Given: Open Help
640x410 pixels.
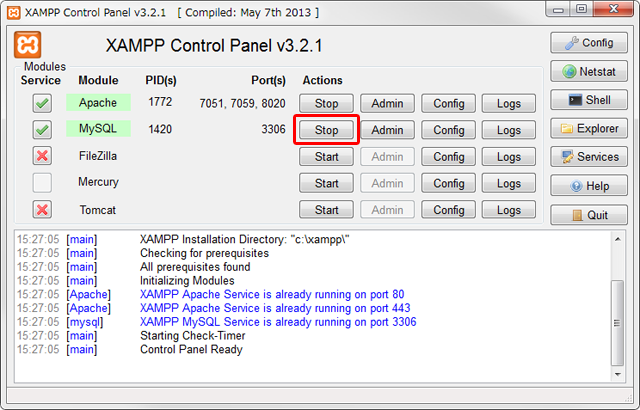Looking at the screenshot, I should tap(589, 186).
